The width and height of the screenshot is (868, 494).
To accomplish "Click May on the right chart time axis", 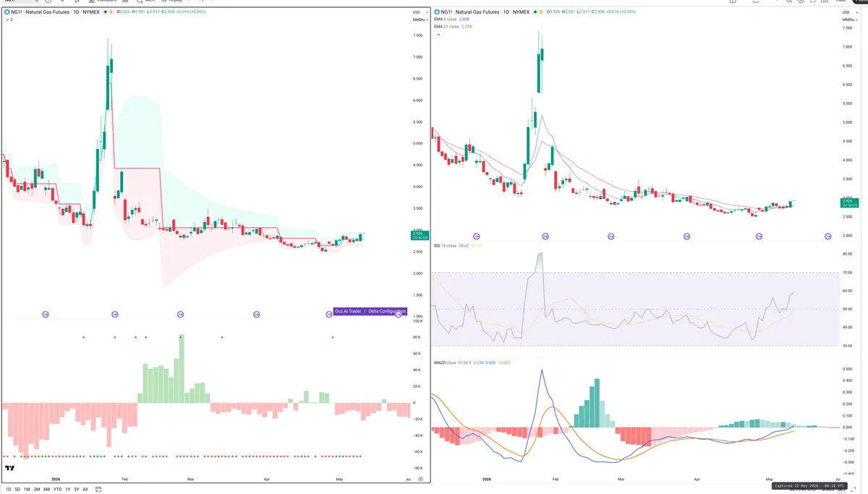I will (x=769, y=479).
